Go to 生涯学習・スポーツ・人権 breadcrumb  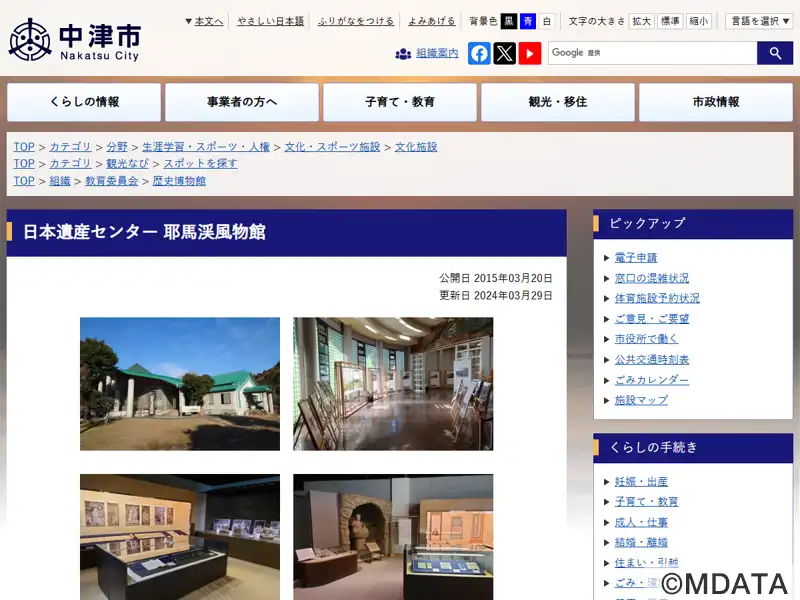point(206,147)
